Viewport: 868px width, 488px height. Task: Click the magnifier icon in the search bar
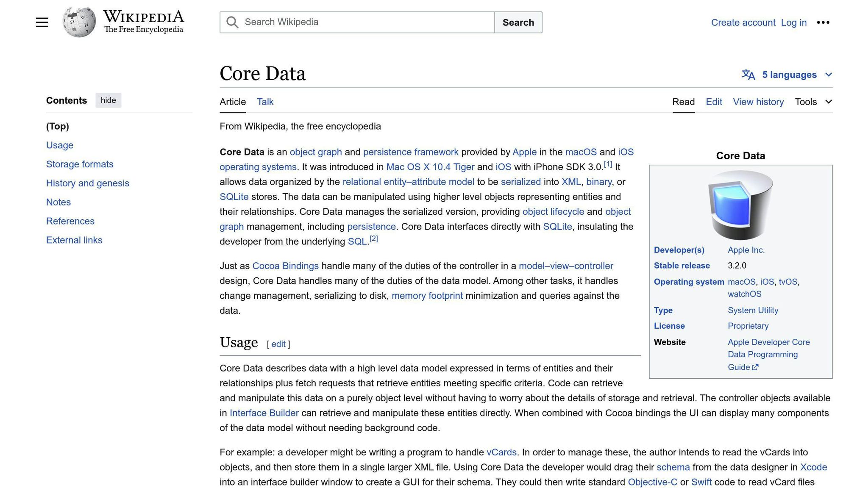point(232,22)
